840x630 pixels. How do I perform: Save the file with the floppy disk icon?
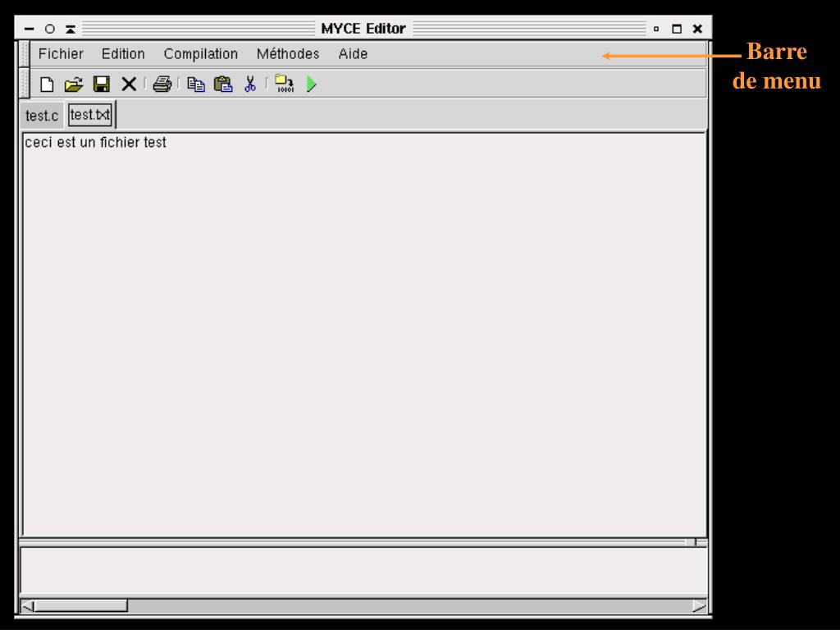pos(101,84)
